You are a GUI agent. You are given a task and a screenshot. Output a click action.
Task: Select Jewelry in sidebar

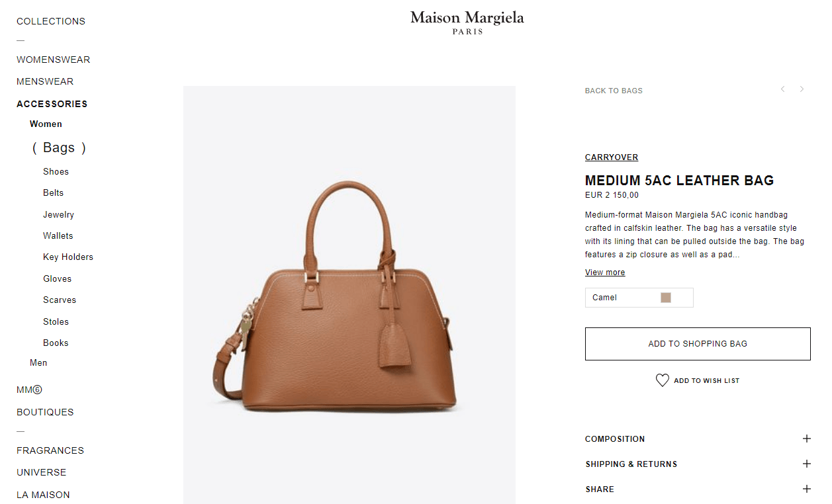point(58,214)
